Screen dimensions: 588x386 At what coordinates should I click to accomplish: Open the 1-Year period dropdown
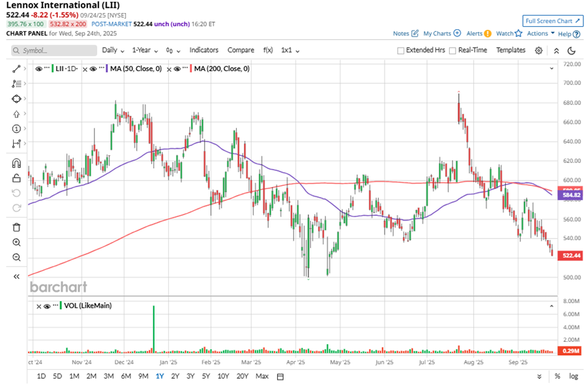coord(145,50)
